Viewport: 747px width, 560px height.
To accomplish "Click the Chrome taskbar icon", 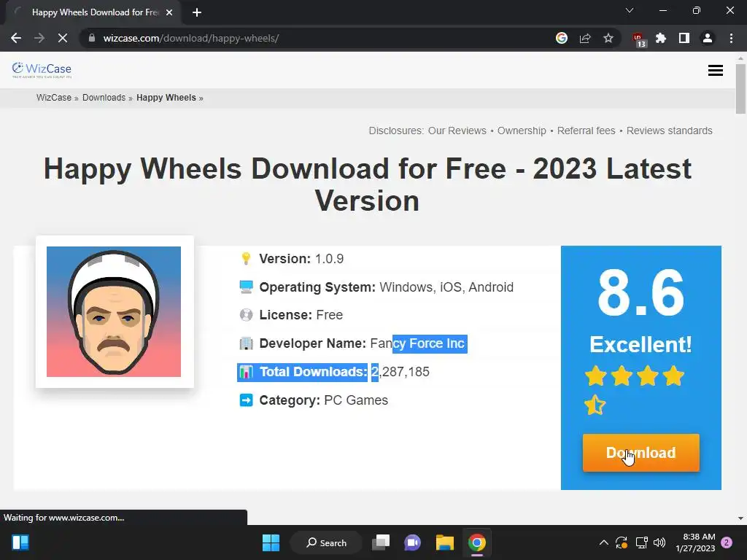I will point(477,542).
